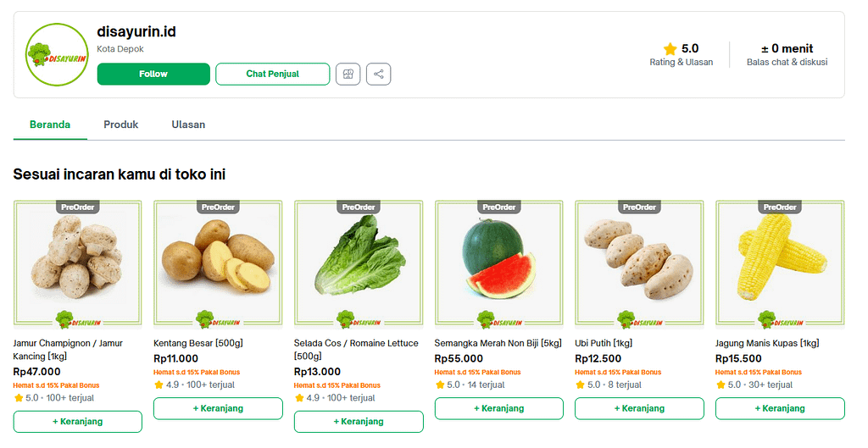
Task: Open the Jamur Champignon product image
Action: [77, 264]
